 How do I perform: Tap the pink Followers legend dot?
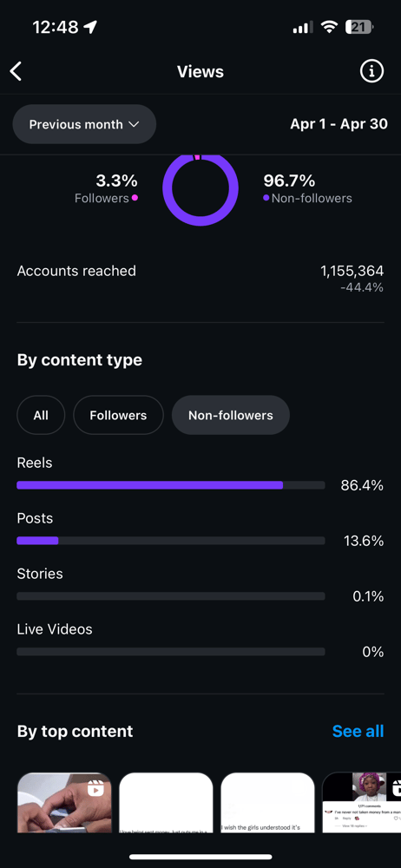(x=135, y=198)
